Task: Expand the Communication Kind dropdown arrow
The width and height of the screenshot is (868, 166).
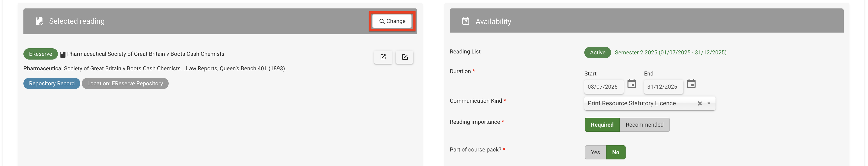Action: click(x=709, y=104)
